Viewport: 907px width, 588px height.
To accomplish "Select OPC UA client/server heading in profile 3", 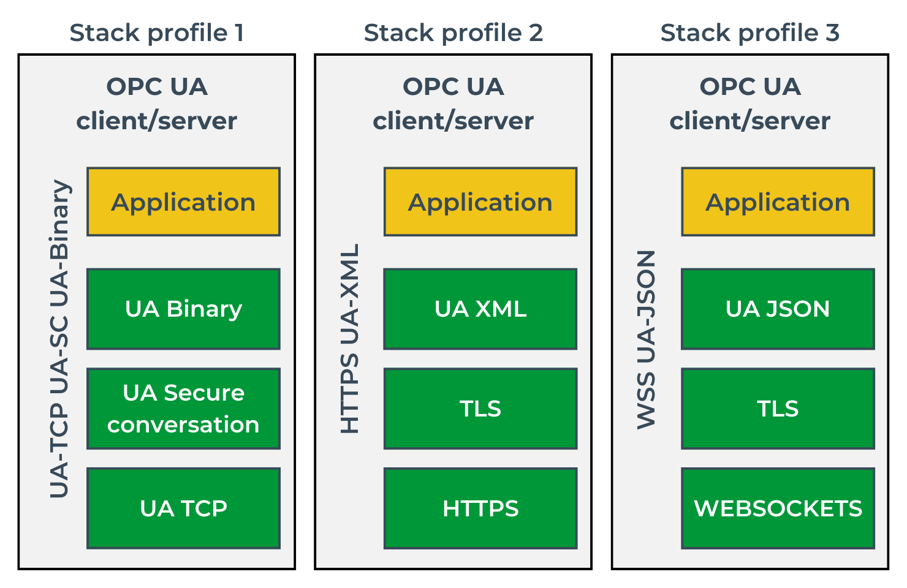I will click(750, 104).
